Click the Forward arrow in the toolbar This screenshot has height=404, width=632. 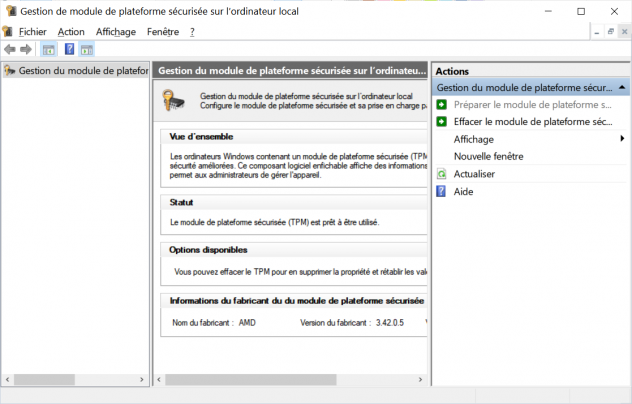(x=26, y=49)
